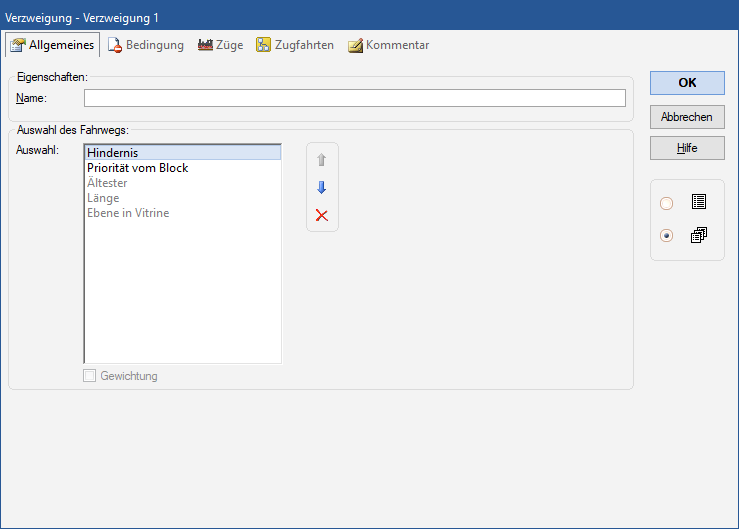739x529 pixels.
Task: Select the Ältester list entry
Action: pos(107,183)
